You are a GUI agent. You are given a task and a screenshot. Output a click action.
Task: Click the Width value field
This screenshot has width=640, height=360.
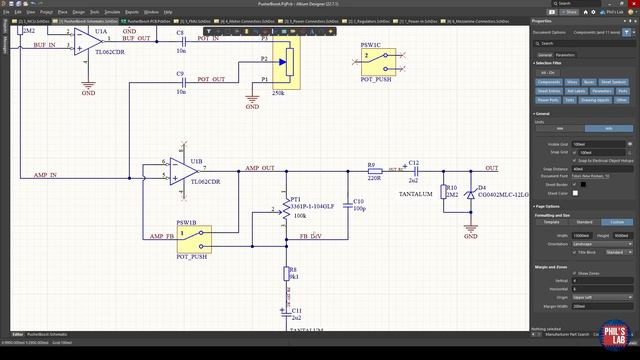click(x=582, y=236)
